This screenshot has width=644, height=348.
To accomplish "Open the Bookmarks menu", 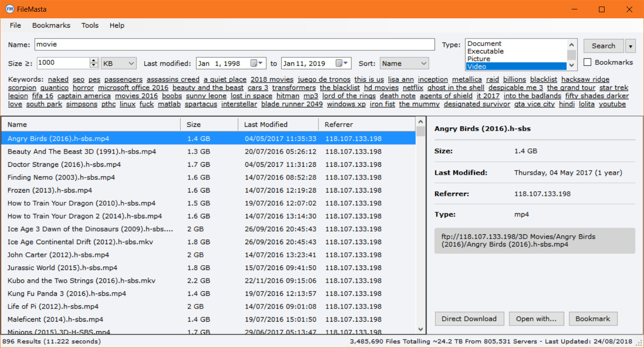I will (x=51, y=25).
